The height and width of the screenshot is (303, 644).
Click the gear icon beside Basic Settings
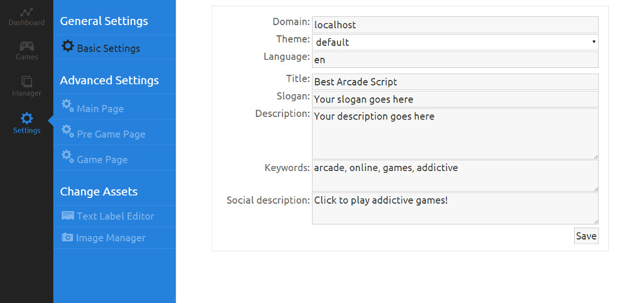click(x=67, y=47)
